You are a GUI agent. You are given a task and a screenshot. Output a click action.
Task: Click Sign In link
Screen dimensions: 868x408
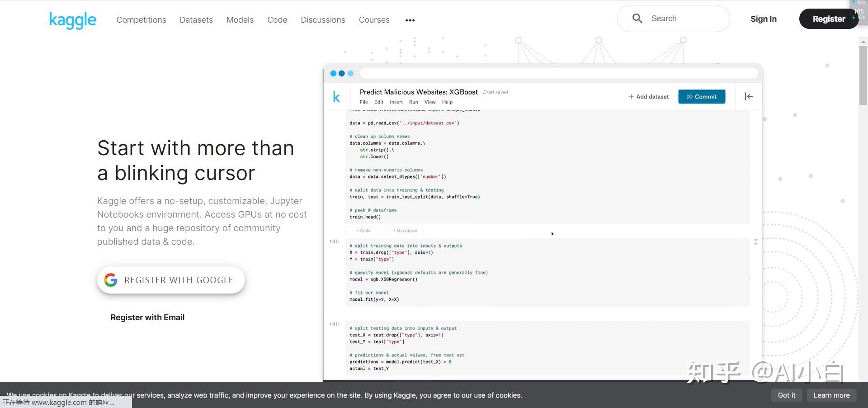click(x=763, y=19)
